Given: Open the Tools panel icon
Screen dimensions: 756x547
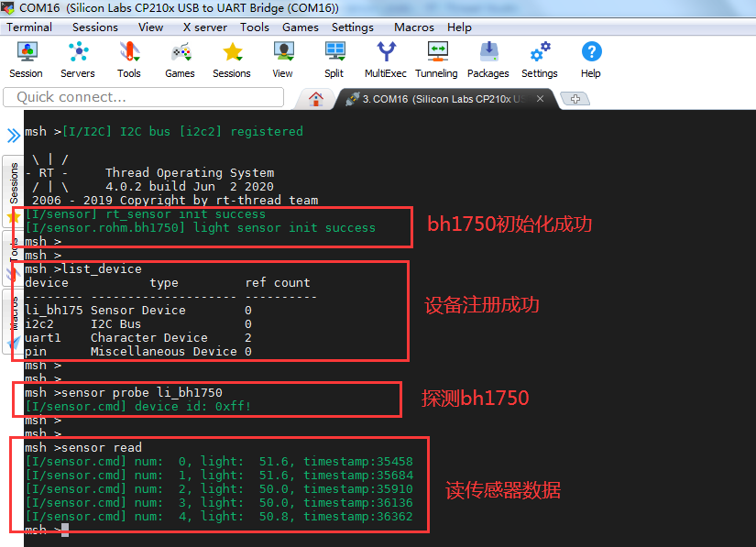Looking at the screenshot, I should pyautogui.click(x=128, y=60).
